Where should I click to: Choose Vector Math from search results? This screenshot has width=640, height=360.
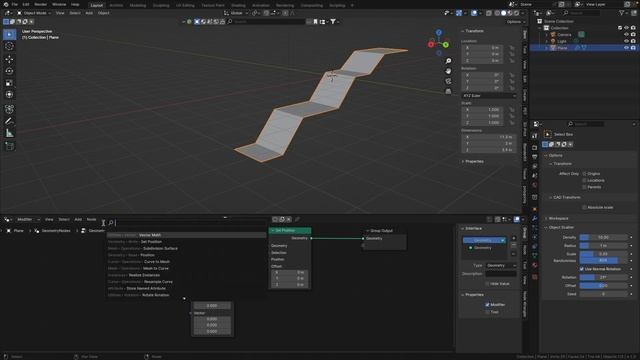[x=187, y=236]
